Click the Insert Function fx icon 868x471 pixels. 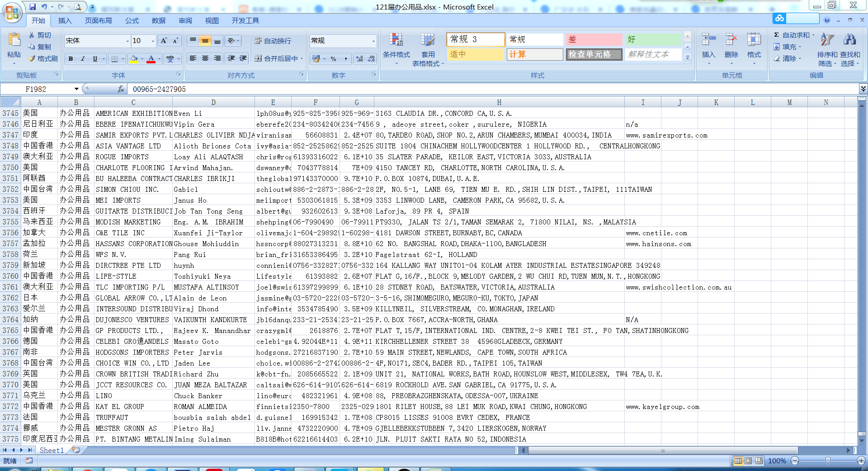point(121,89)
